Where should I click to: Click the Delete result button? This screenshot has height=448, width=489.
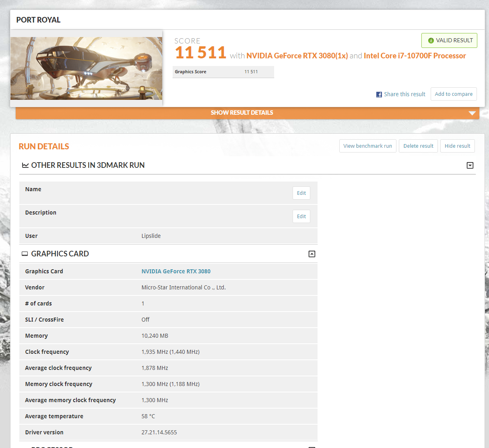tap(419, 146)
